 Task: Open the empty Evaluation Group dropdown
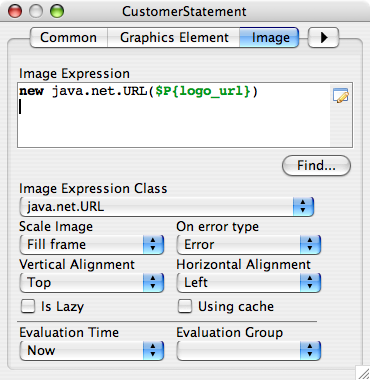[x=249, y=351]
